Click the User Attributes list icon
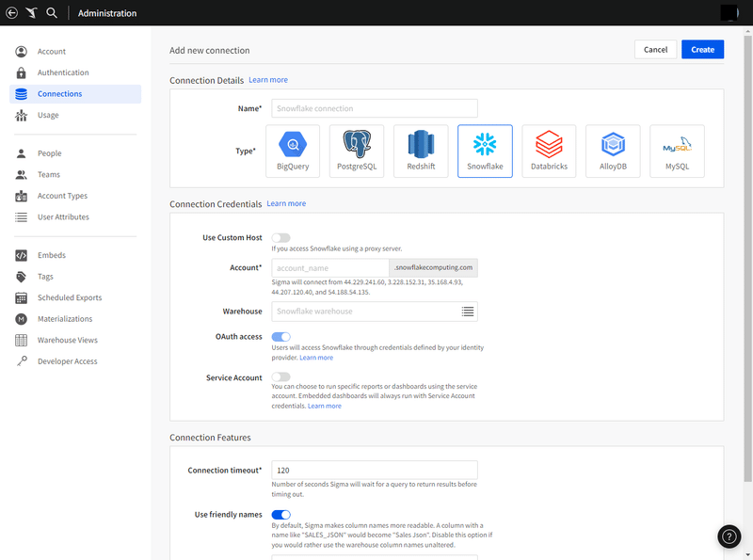 [x=21, y=217]
